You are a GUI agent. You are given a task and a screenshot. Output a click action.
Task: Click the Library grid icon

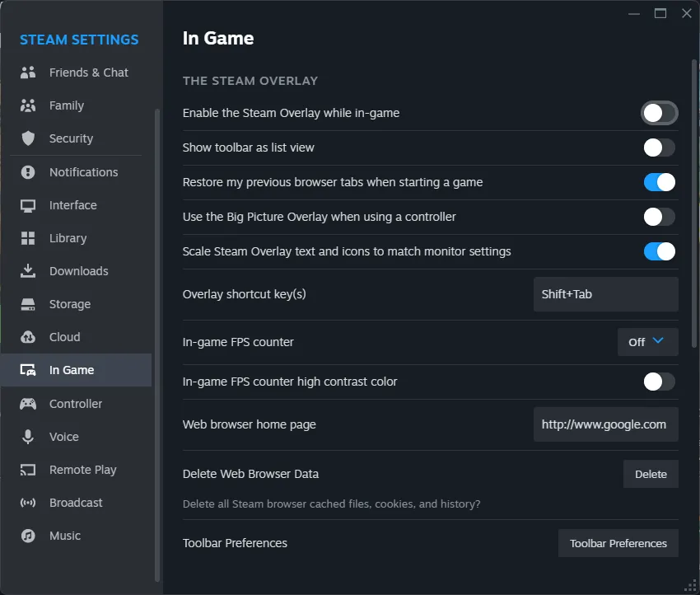28,238
